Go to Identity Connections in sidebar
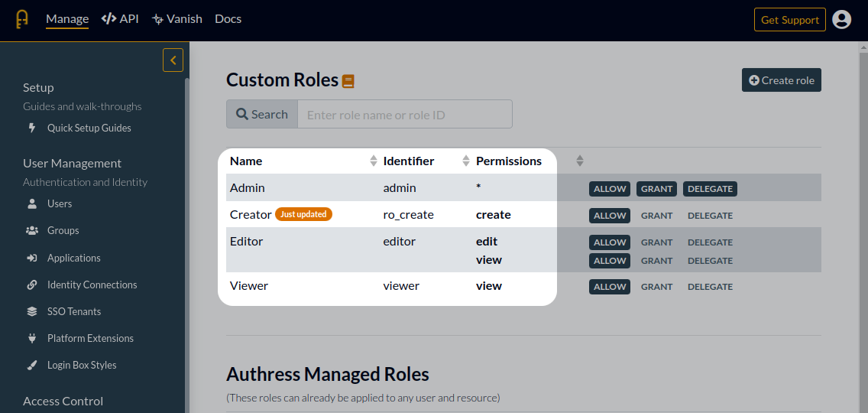 92,285
